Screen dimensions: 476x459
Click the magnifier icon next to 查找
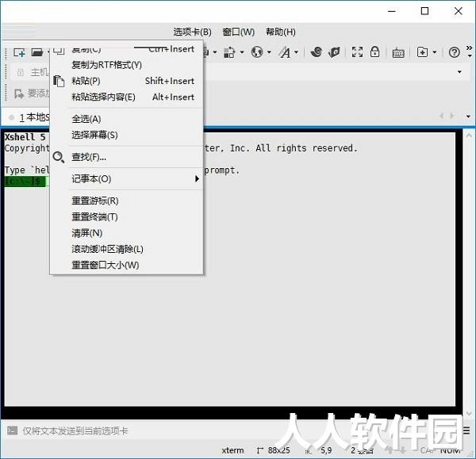coord(58,157)
